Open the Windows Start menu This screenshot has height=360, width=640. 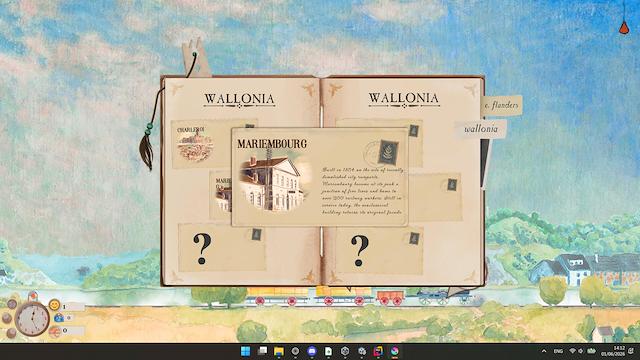(x=246, y=351)
